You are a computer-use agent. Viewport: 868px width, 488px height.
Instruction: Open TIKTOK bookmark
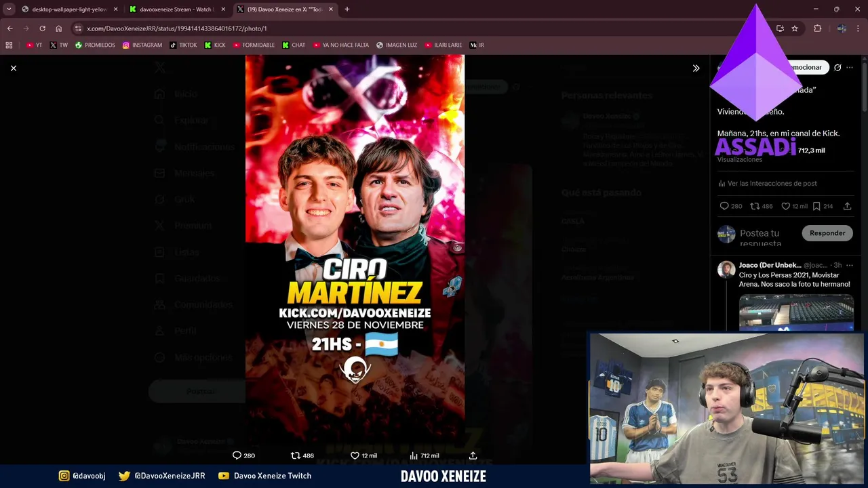(x=183, y=45)
